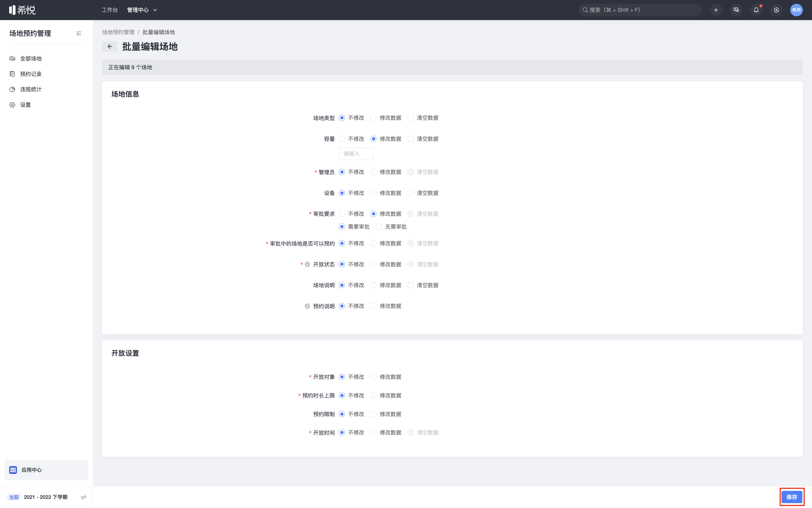Open the messages chat icon
The width and height of the screenshot is (812, 508).
736,10
